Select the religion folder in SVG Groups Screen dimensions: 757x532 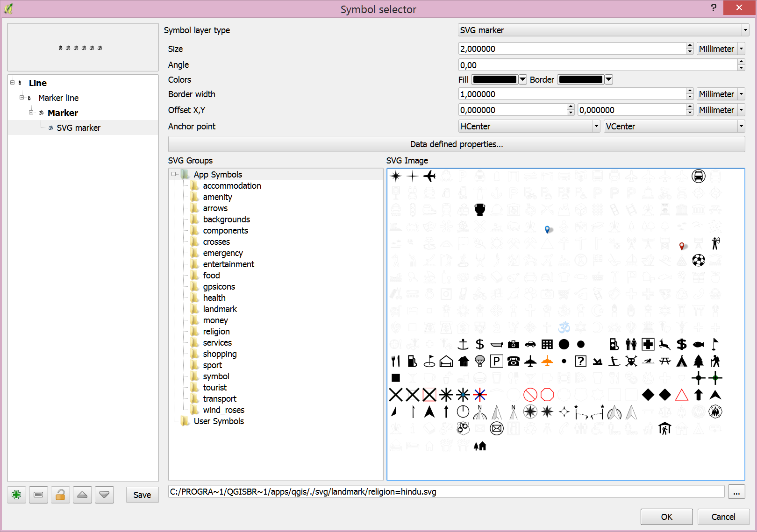pos(216,332)
